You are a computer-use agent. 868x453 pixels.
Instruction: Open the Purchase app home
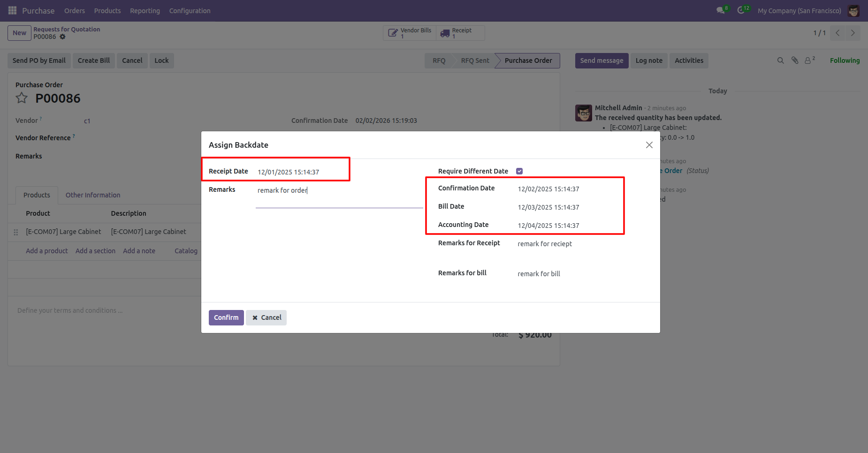point(38,11)
